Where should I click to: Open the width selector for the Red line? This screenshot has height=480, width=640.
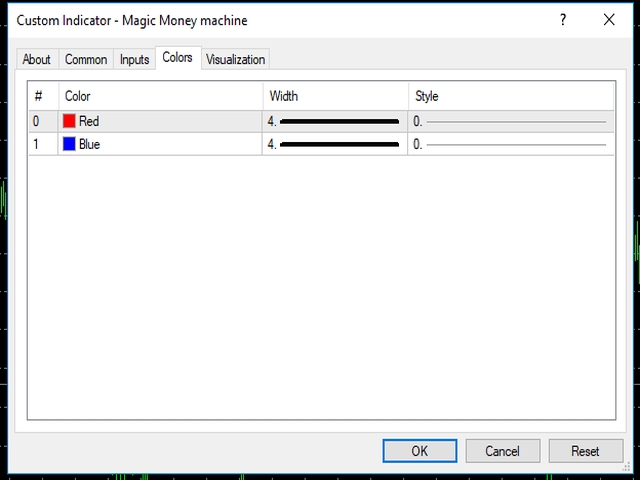[335, 121]
